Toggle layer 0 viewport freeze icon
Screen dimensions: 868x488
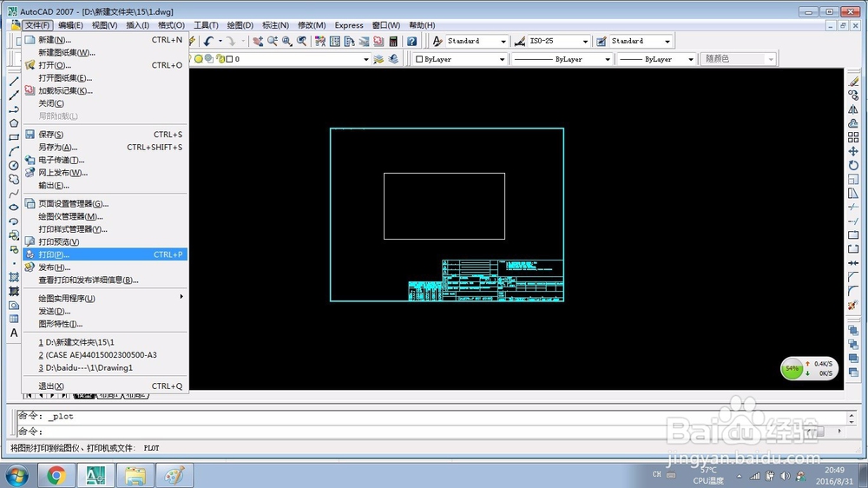tap(209, 59)
